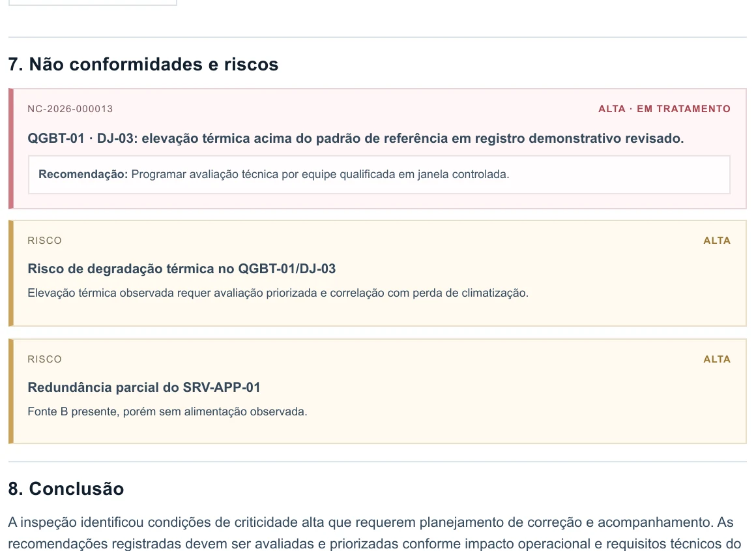Click the RISCO label above degradação térmica

[x=45, y=241]
